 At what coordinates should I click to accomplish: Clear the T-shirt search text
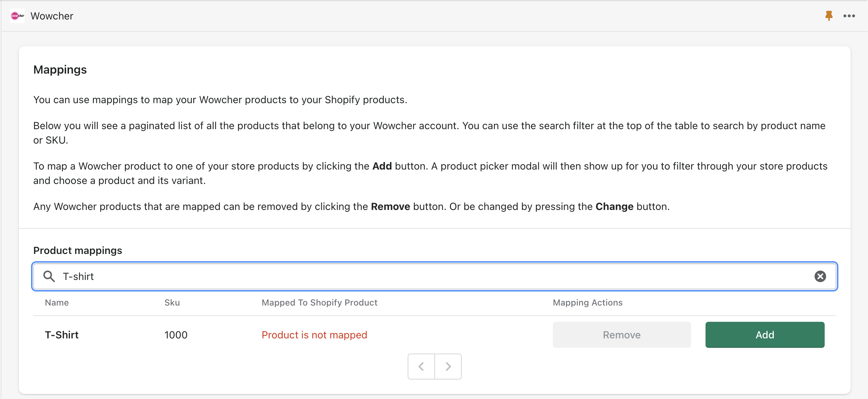click(820, 276)
